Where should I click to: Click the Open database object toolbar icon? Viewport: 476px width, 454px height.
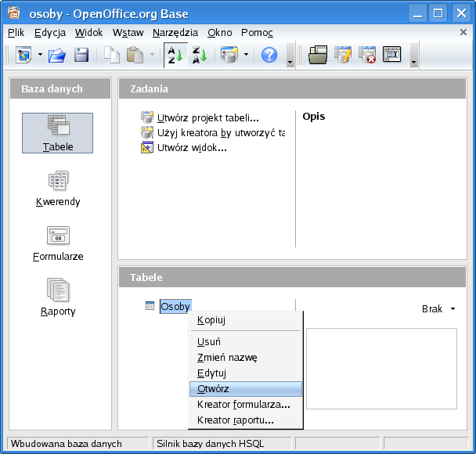coord(318,55)
